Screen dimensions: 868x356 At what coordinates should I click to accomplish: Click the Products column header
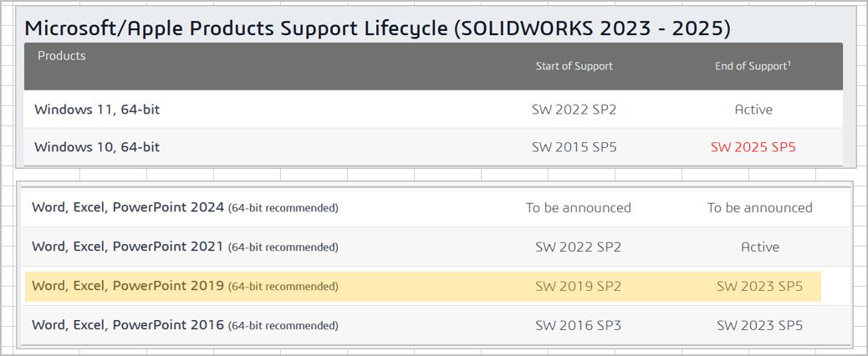pos(61,56)
